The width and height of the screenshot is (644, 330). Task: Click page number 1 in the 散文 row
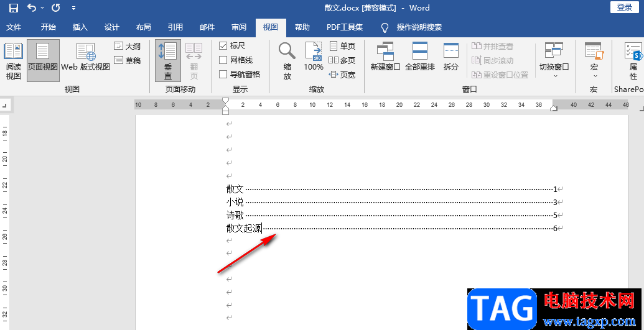(x=555, y=189)
